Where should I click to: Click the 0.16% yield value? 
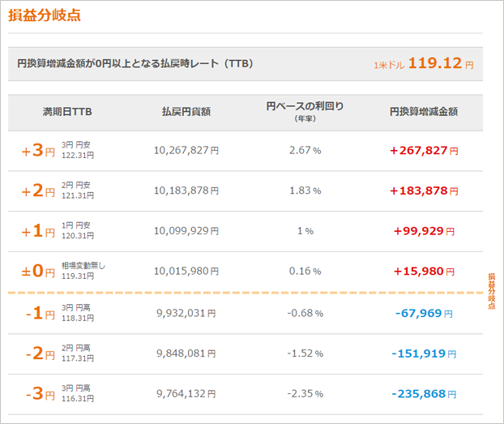(x=305, y=271)
